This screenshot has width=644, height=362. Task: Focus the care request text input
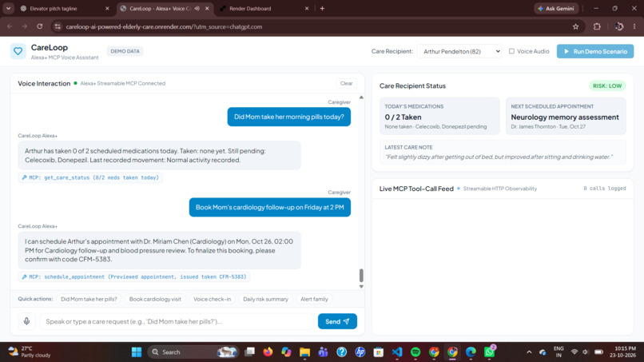point(177,321)
